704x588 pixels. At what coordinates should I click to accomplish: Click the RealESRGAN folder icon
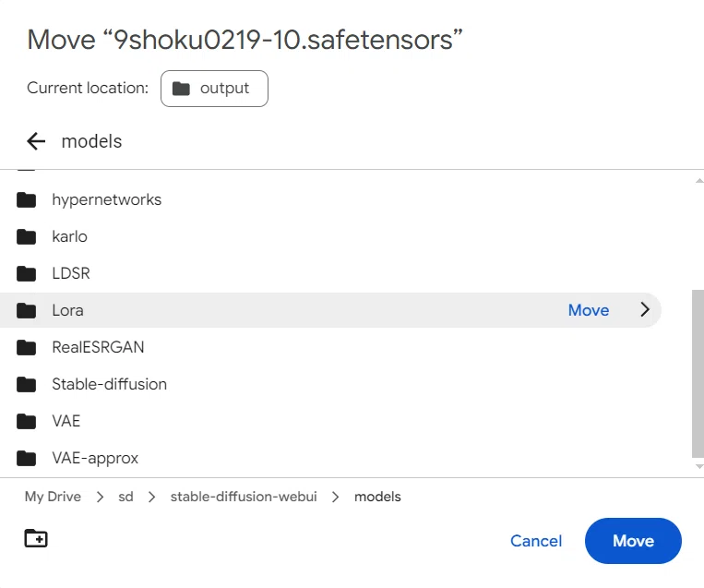tap(26, 347)
